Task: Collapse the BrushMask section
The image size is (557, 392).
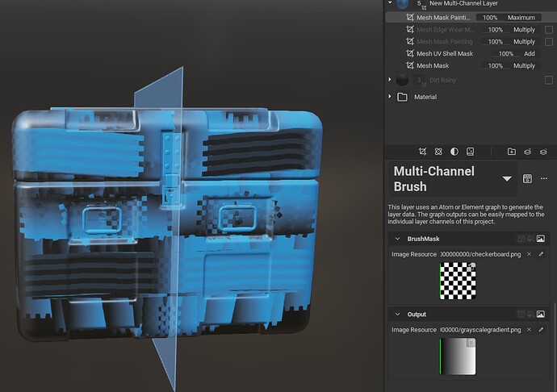Action: coord(397,240)
